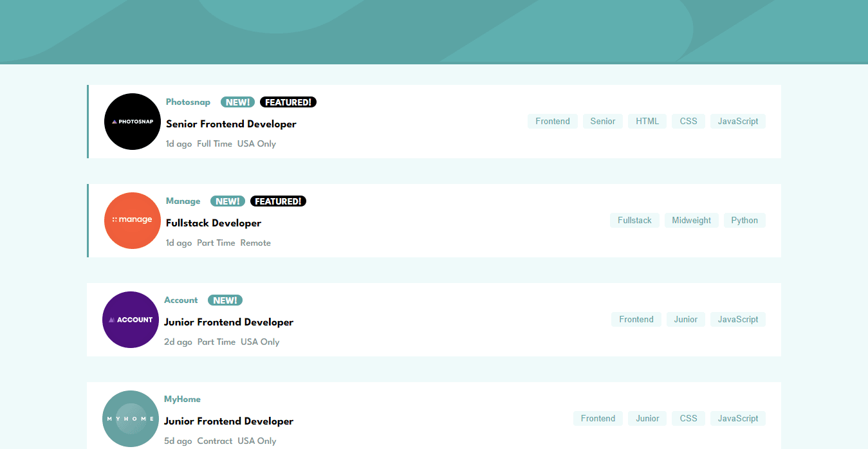Select the HTML skill tag
The height and width of the screenshot is (449, 868).
(x=647, y=121)
